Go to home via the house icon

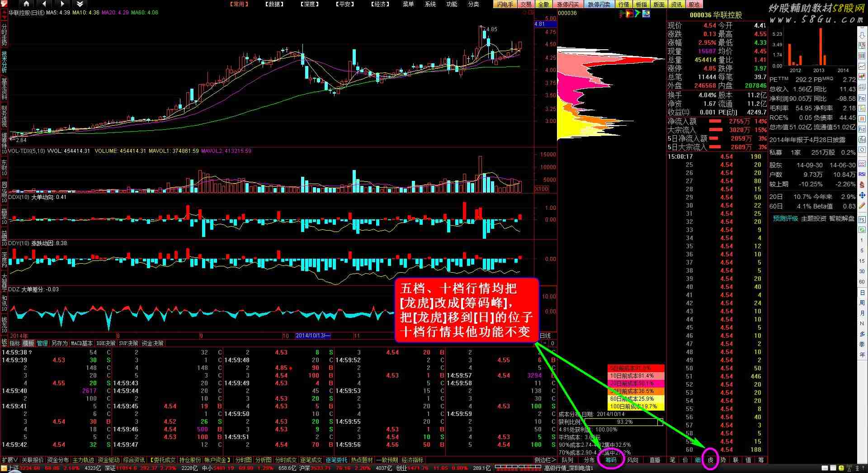(x=27, y=4)
